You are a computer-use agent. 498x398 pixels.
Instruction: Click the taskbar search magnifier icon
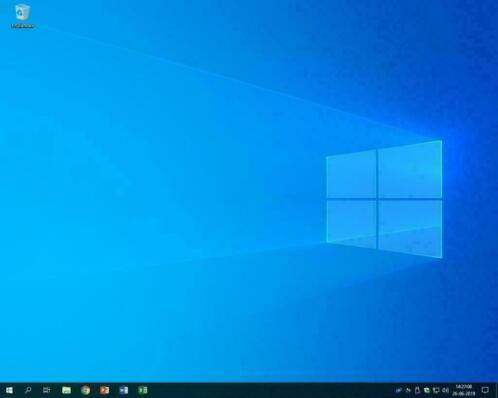pos(28,390)
